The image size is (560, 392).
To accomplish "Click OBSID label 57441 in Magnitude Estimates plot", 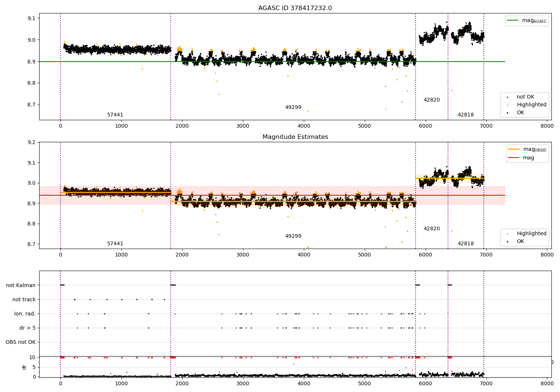I will (x=115, y=244).
